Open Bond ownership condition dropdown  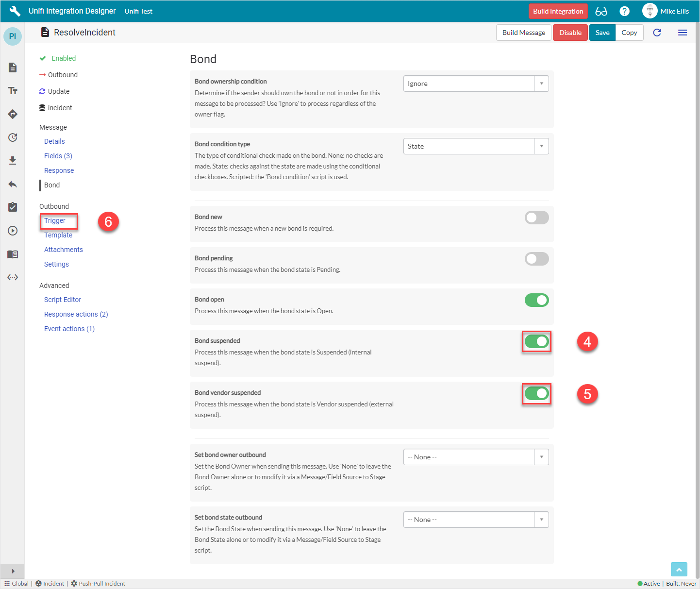(x=476, y=84)
